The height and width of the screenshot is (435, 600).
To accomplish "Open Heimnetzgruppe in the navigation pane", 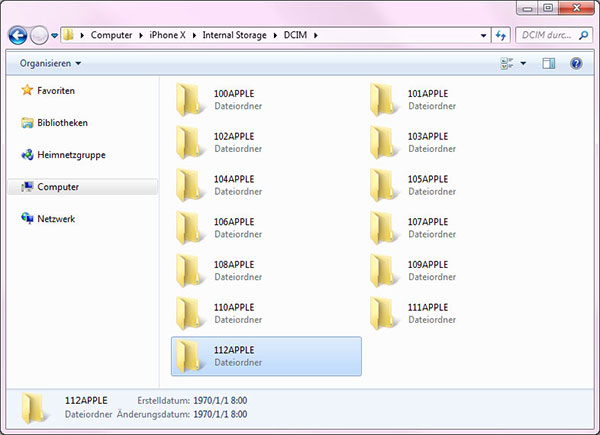I will click(x=71, y=155).
